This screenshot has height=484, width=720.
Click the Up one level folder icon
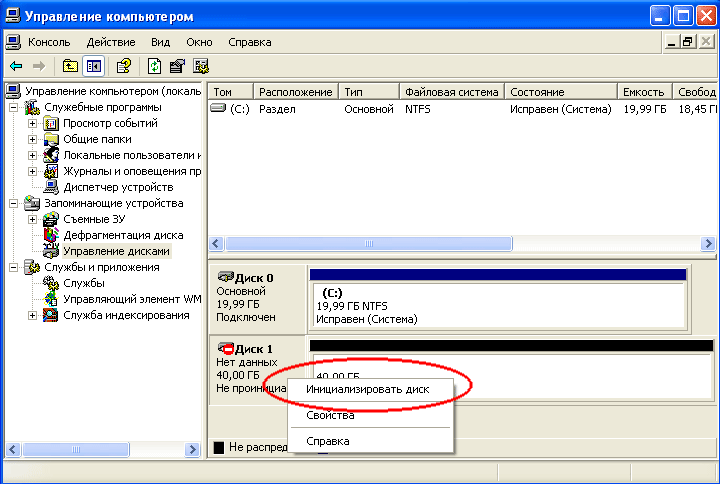[70, 66]
